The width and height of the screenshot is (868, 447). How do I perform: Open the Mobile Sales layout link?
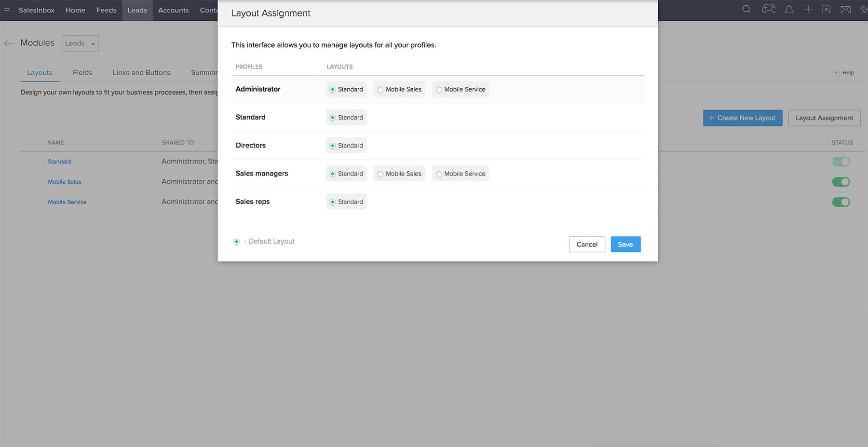(x=65, y=182)
